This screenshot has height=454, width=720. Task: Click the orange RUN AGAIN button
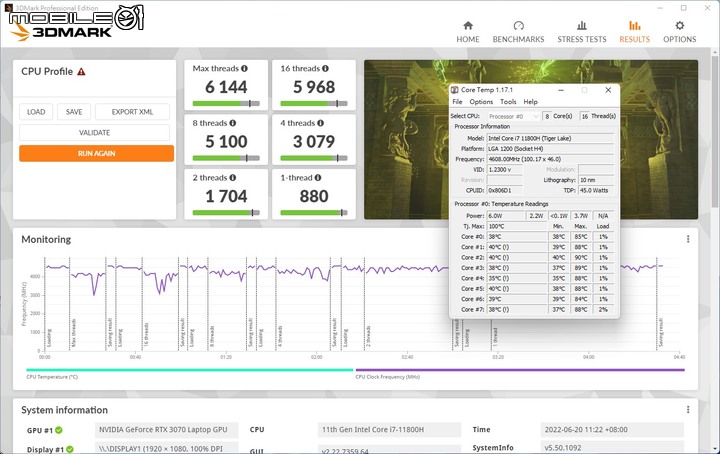pyautogui.click(x=96, y=153)
